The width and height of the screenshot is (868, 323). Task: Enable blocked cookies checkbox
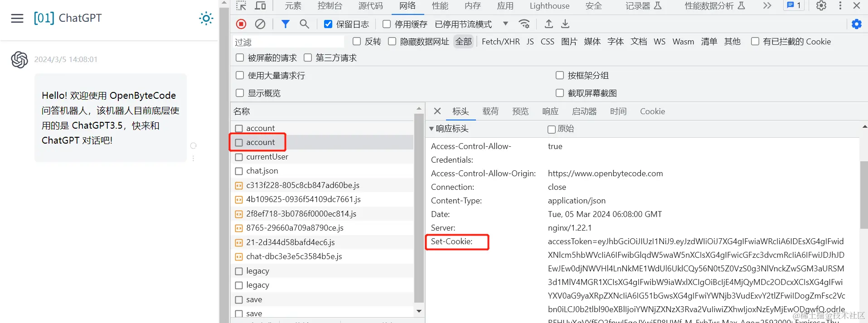point(755,42)
